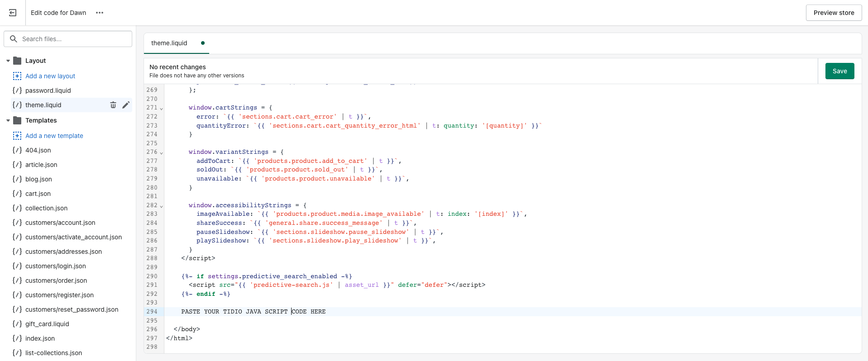Screen dimensions: 868x361
Task: Focus the Search files input
Action: click(68, 39)
